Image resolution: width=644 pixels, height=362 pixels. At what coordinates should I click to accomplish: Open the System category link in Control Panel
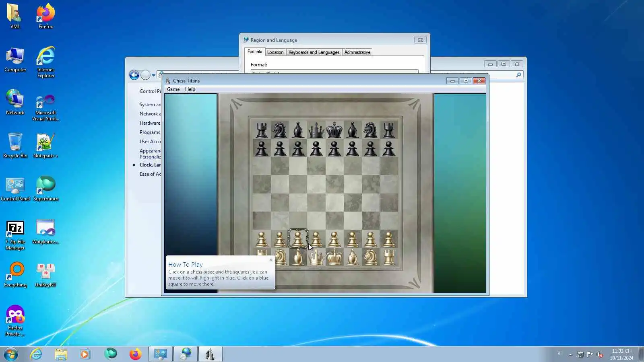click(150, 105)
